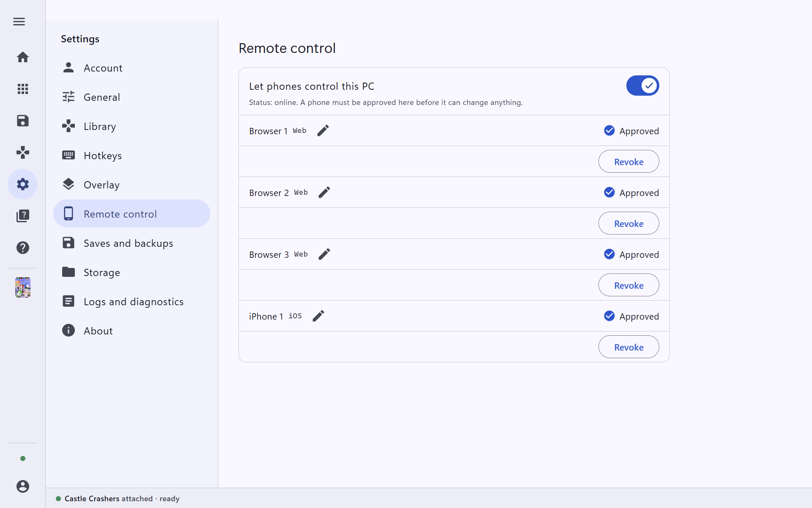Image resolution: width=812 pixels, height=508 pixels.
Task: Click iPhone 1 Approved status
Action: tap(631, 316)
